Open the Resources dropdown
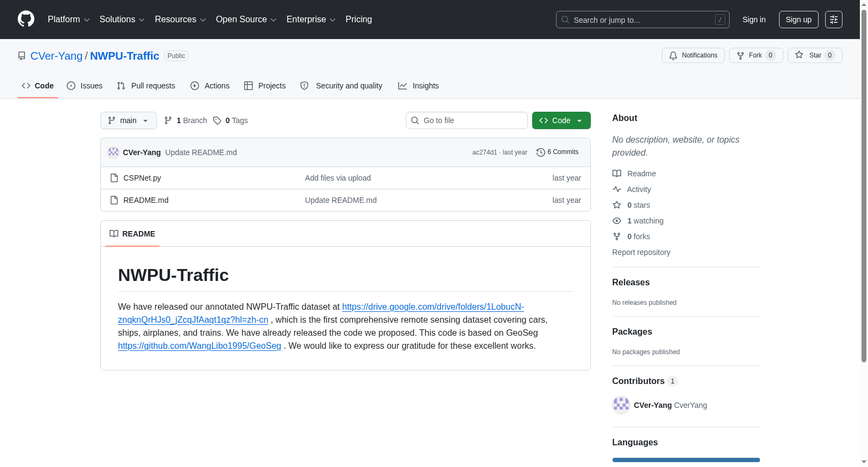 click(180, 20)
